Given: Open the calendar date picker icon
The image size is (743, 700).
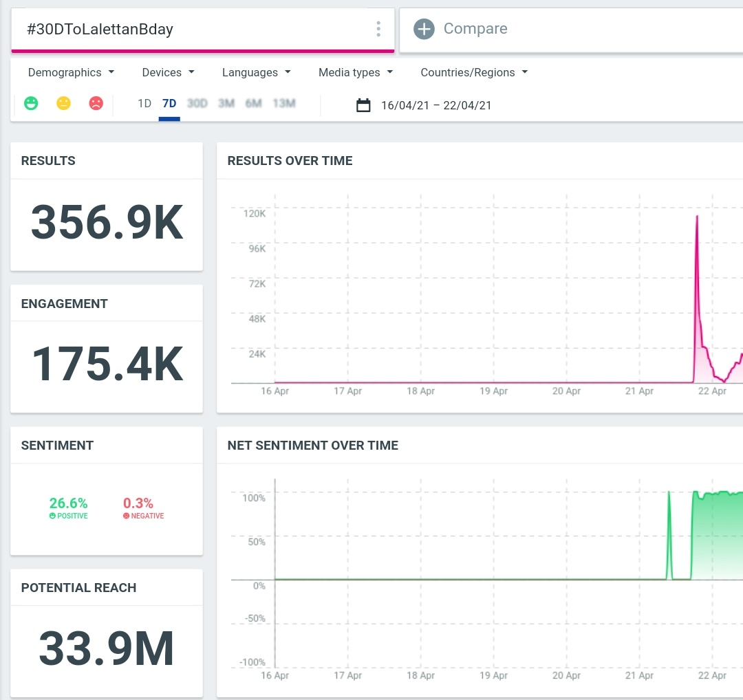Looking at the screenshot, I should (x=363, y=105).
